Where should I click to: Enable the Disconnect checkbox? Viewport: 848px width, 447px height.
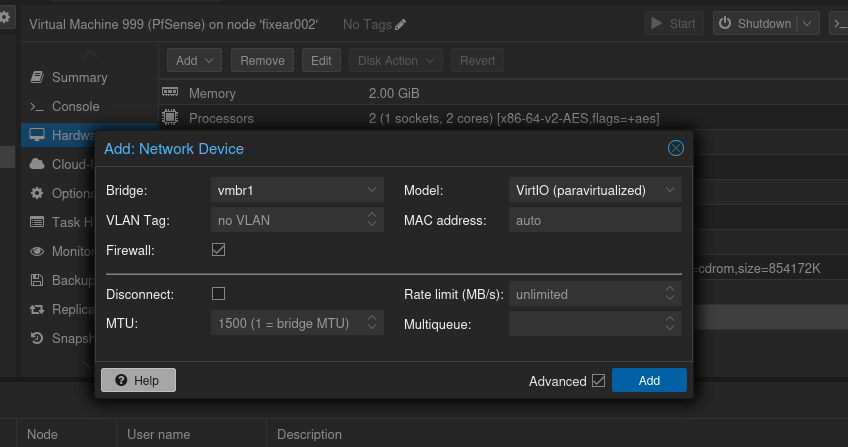pyautogui.click(x=219, y=294)
